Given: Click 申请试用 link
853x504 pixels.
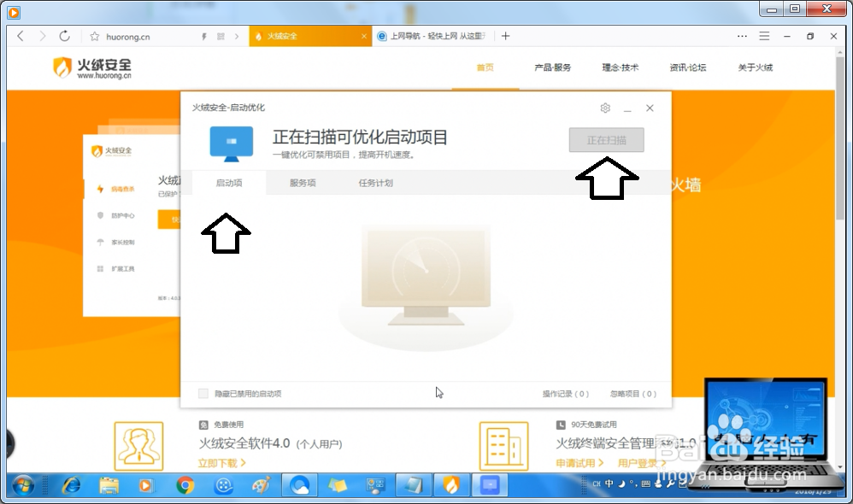Looking at the screenshot, I should click(579, 463).
